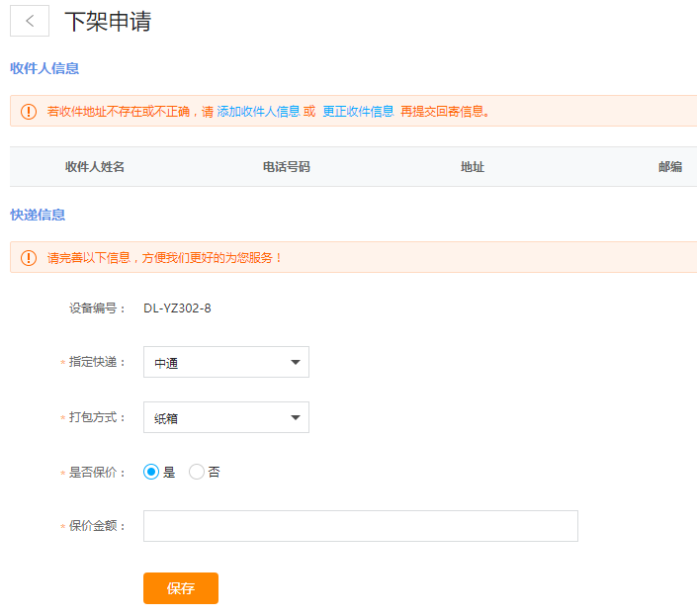Click warning icon in recipient address notice

click(29, 111)
